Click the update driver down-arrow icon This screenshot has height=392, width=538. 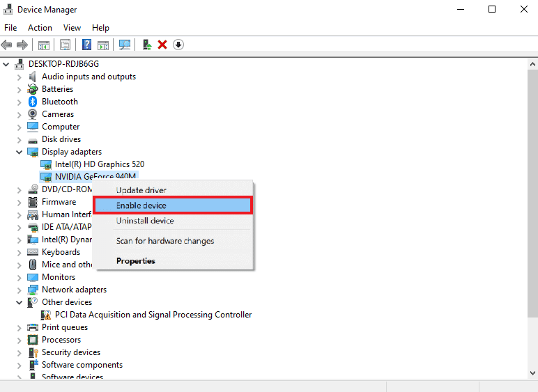coord(178,45)
